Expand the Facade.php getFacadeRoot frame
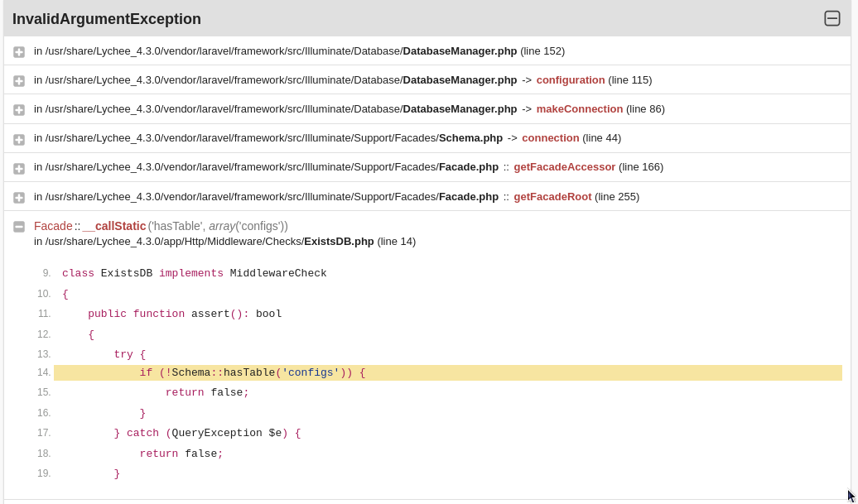Image resolution: width=858 pixels, height=504 pixels. pos(18,197)
